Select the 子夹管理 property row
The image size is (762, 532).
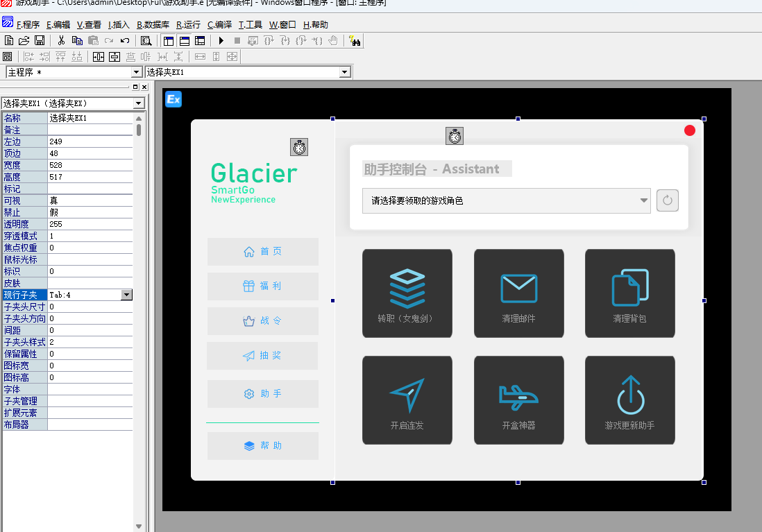click(67, 402)
